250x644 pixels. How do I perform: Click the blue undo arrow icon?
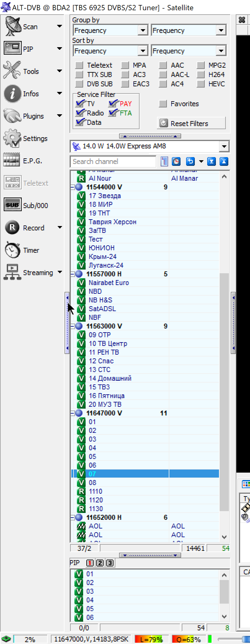(190, 161)
